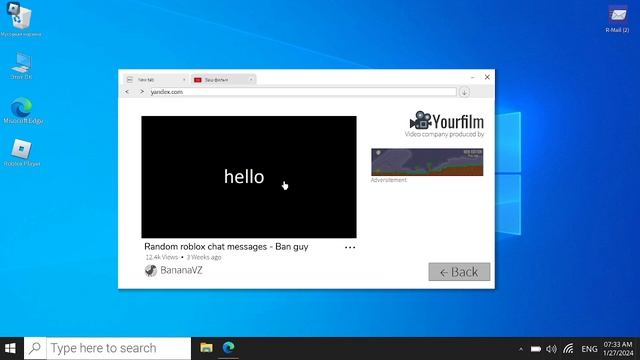Open the downloads arrow button
Screen dimensions: 640x360
[x=464, y=92]
